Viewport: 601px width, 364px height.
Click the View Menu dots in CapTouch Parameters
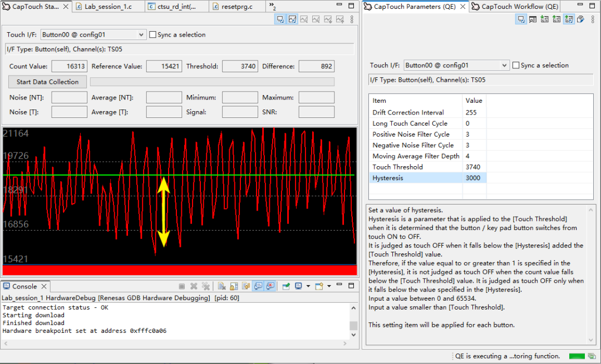click(592, 19)
